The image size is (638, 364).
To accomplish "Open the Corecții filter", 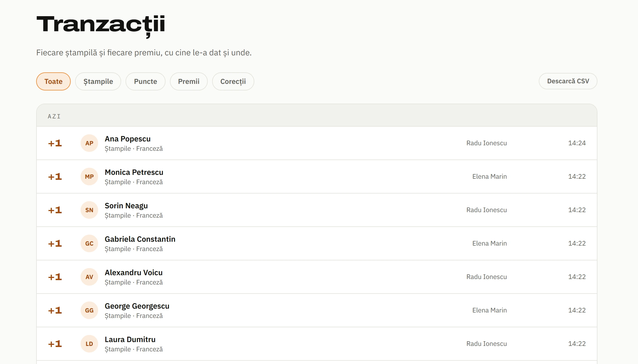I will tap(233, 81).
